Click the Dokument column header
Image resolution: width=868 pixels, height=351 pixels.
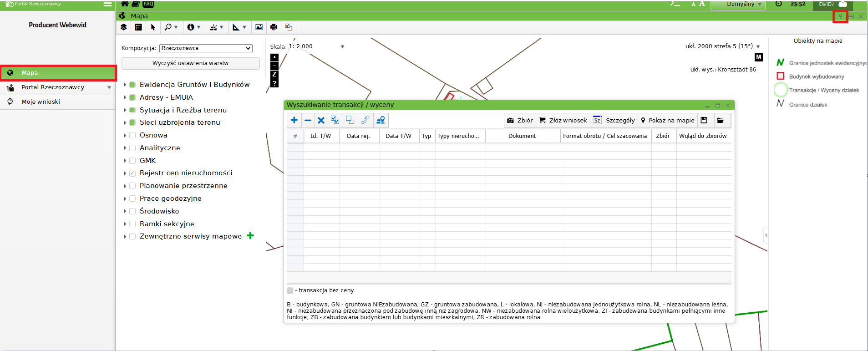[522, 136]
